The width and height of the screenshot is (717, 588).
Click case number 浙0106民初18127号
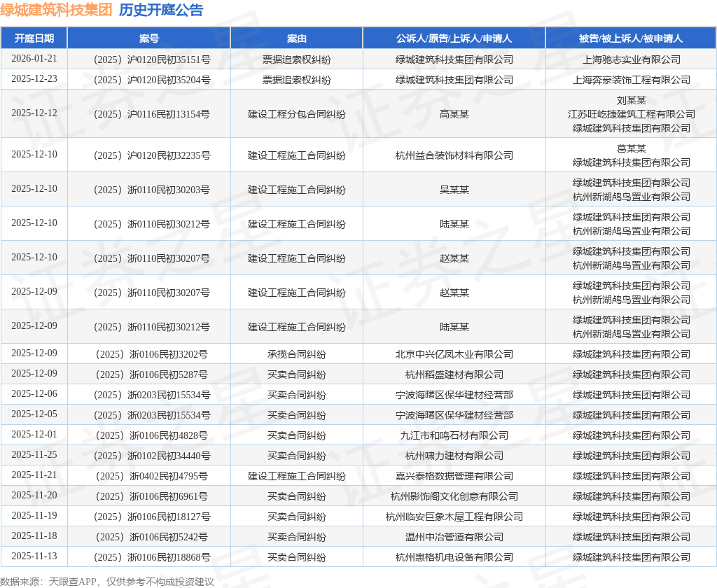[x=152, y=517]
